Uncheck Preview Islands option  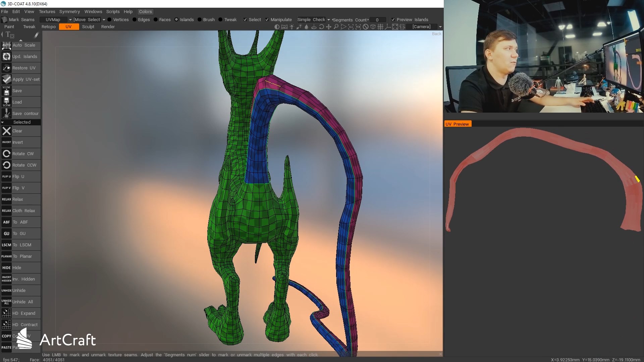click(x=393, y=20)
